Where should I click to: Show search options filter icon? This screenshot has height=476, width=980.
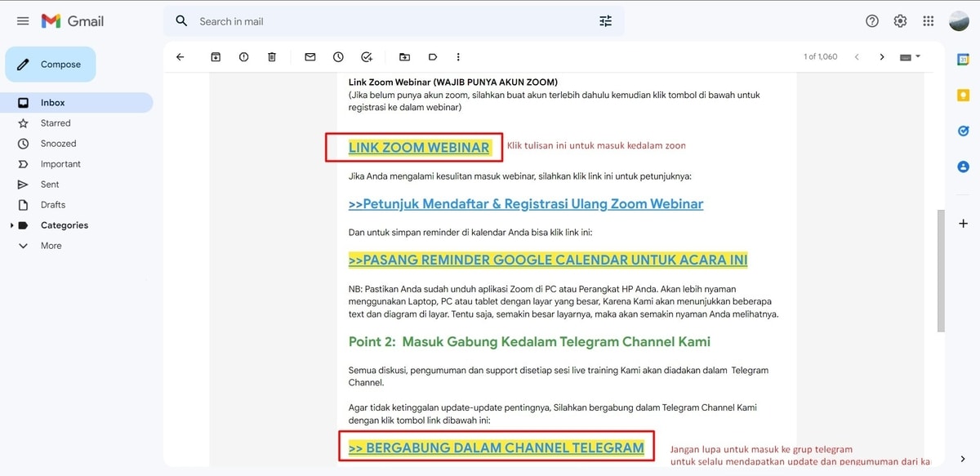click(605, 21)
